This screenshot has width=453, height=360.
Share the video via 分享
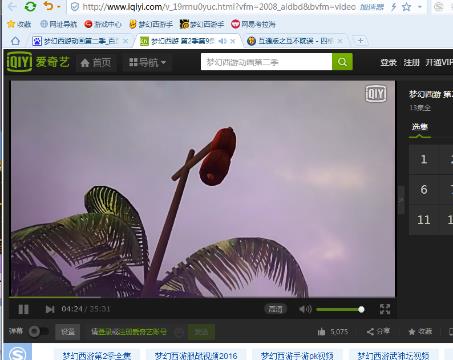378,331
